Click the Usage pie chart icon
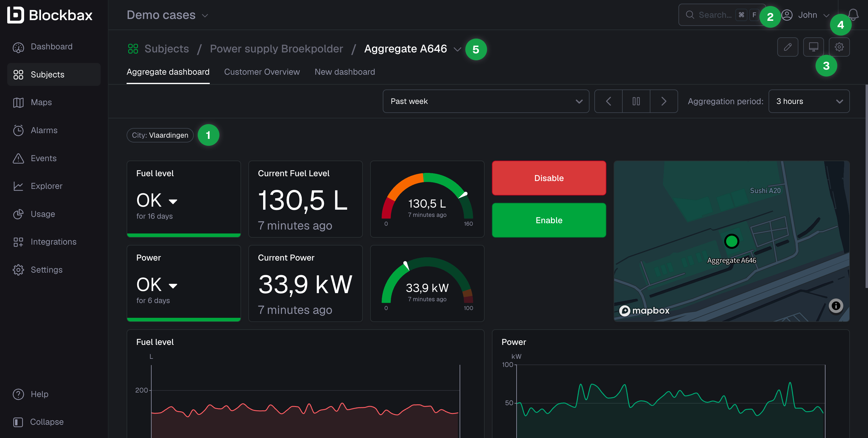The height and width of the screenshot is (438, 868). coord(18,214)
